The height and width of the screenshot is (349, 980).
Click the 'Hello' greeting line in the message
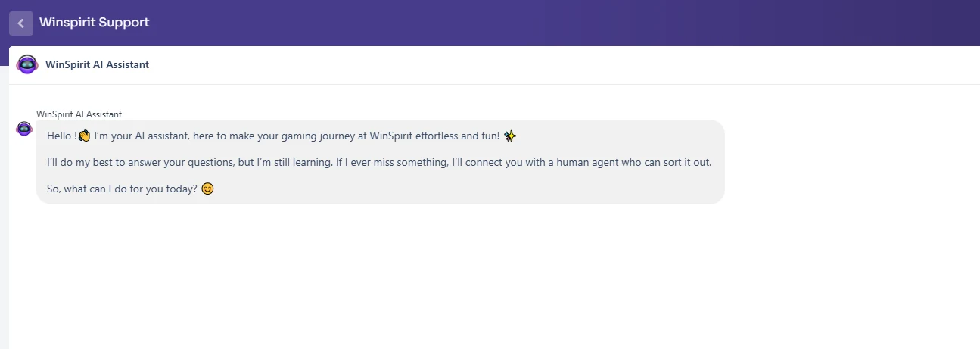(x=282, y=136)
